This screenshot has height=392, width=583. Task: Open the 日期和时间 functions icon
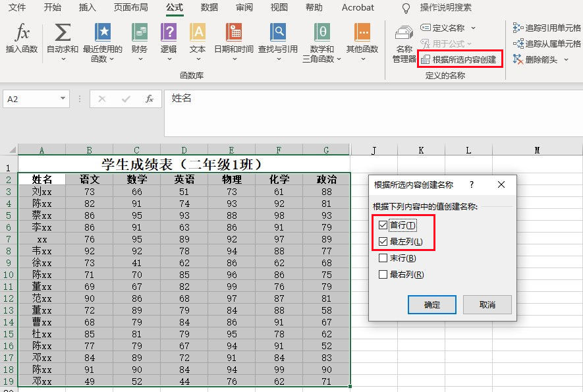pos(234,32)
